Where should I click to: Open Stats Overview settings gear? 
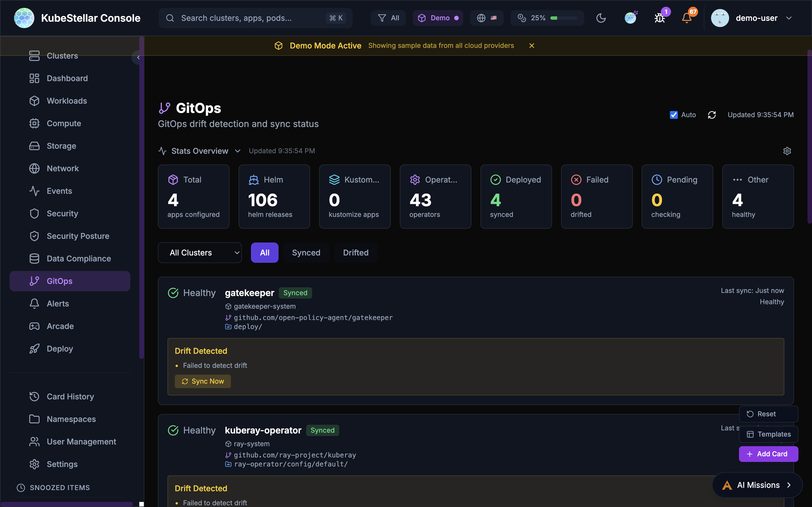click(787, 151)
